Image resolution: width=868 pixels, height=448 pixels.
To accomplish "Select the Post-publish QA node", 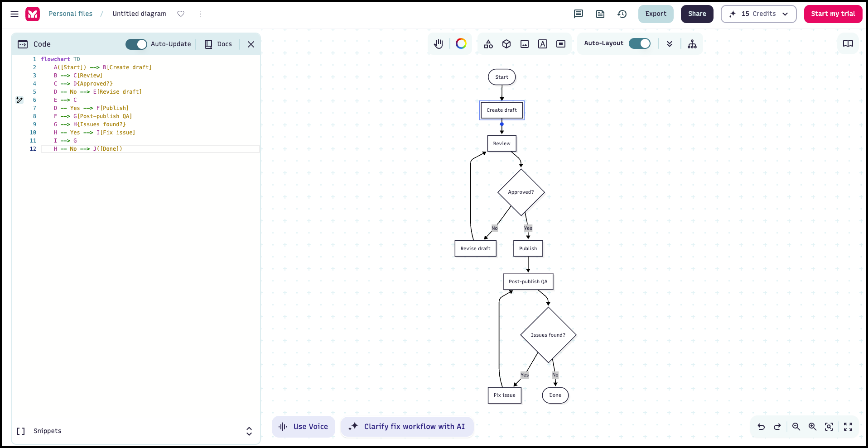I will click(528, 281).
